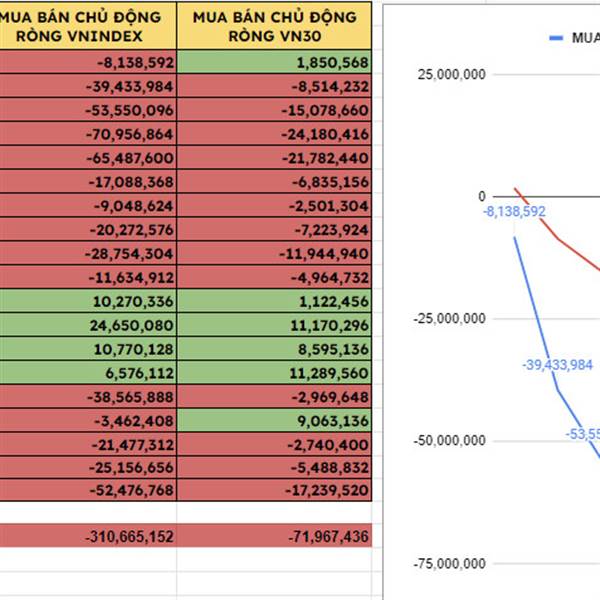The height and width of the screenshot is (600, 600).
Task: Click cell -15,078,660
Action: point(274,110)
